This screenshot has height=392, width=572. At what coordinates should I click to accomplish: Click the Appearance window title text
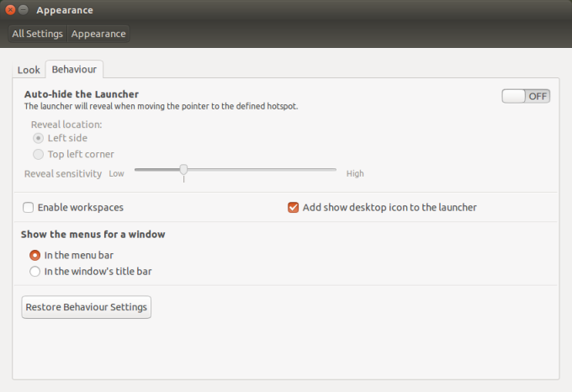(65, 10)
